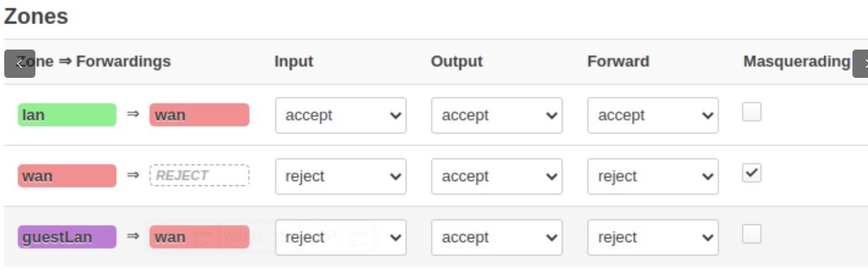Open the wan zone Input dropdown
The height and width of the screenshot is (276, 868).
click(341, 176)
